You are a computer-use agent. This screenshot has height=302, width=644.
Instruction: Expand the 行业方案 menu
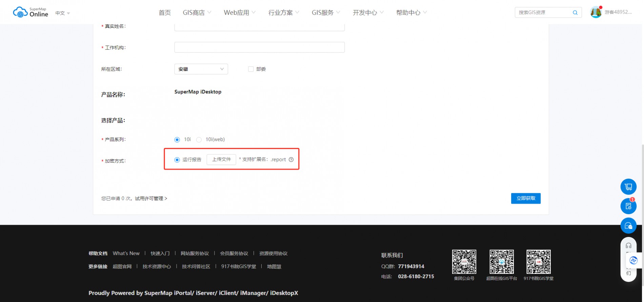[x=284, y=13]
